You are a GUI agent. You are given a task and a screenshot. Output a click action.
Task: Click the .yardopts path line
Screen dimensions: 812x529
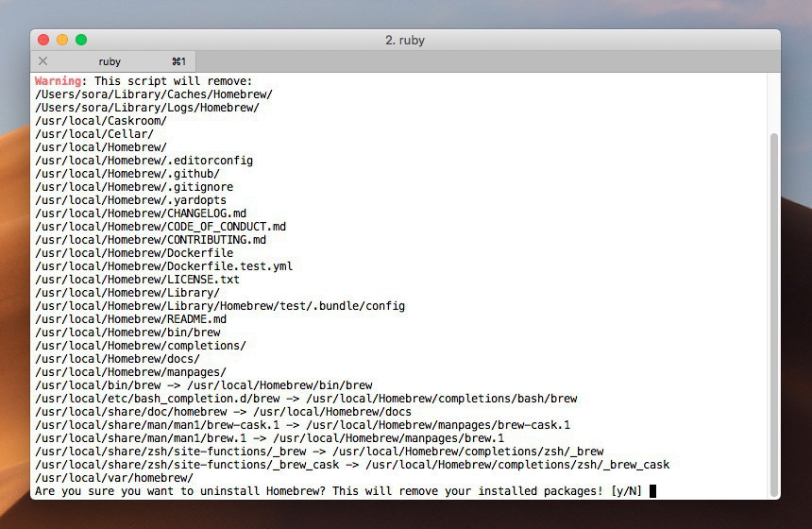click(x=130, y=200)
